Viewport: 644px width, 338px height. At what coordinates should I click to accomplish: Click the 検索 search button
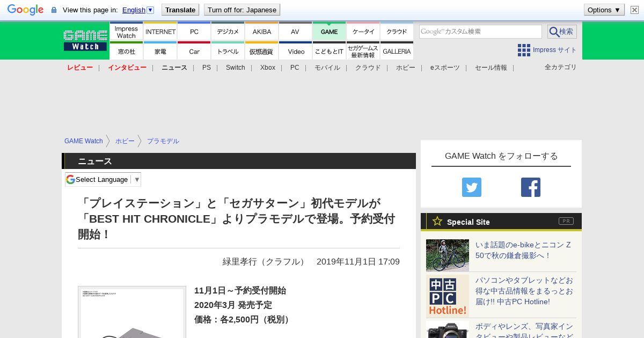click(x=562, y=32)
